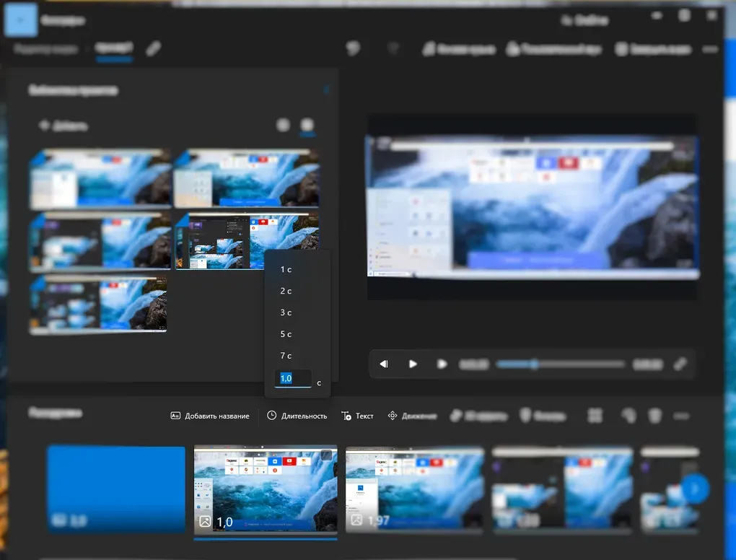Select the Текст tool in the storyboard toolbar
Viewport: 736px width, 560px height.
[357, 416]
